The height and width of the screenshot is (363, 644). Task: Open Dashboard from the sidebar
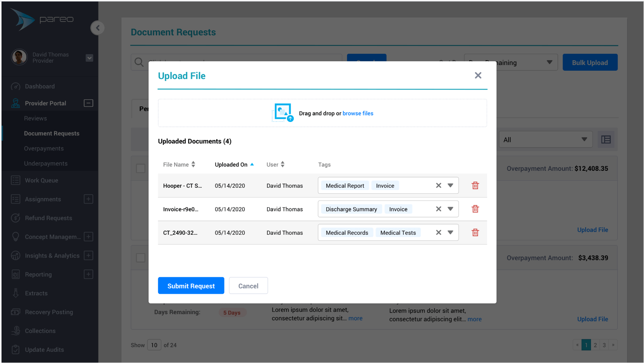click(39, 87)
